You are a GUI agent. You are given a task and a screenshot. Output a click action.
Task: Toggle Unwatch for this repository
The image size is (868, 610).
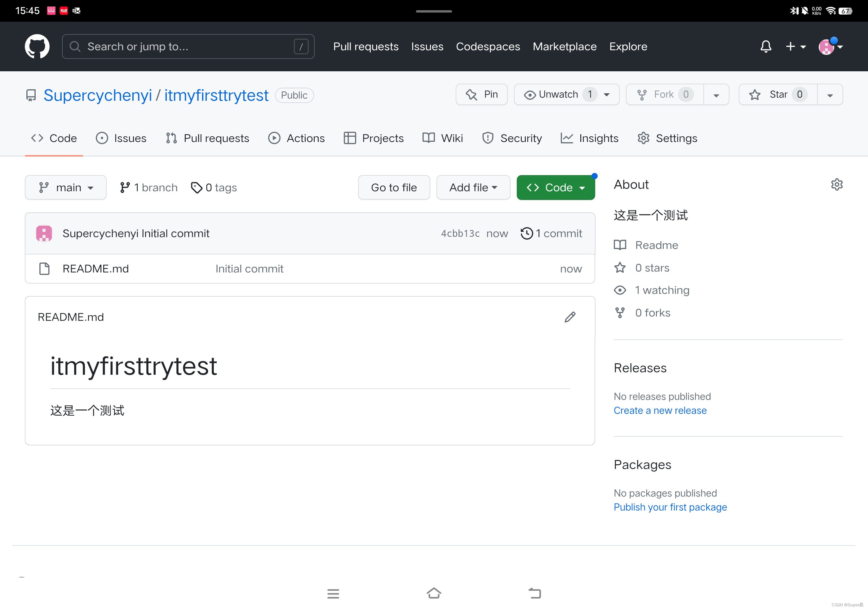pyautogui.click(x=558, y=95)
